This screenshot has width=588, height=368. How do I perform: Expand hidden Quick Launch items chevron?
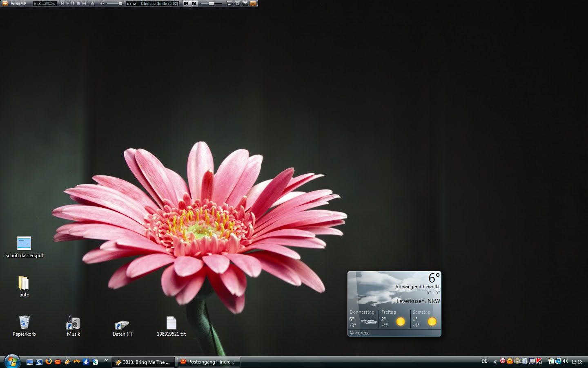click(106, 360)
